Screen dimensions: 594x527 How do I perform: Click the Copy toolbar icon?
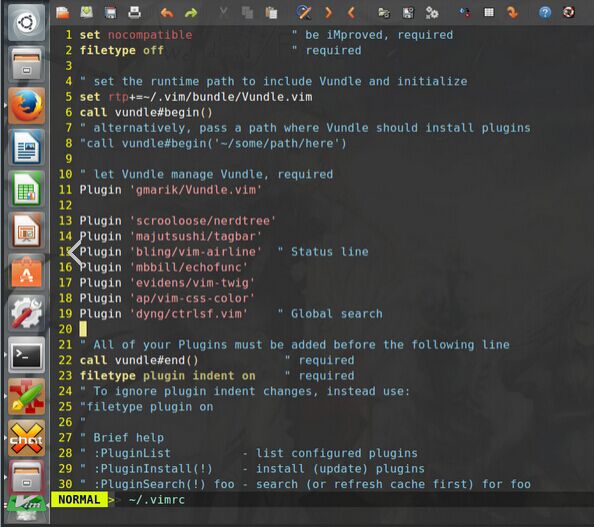point(247,13)
